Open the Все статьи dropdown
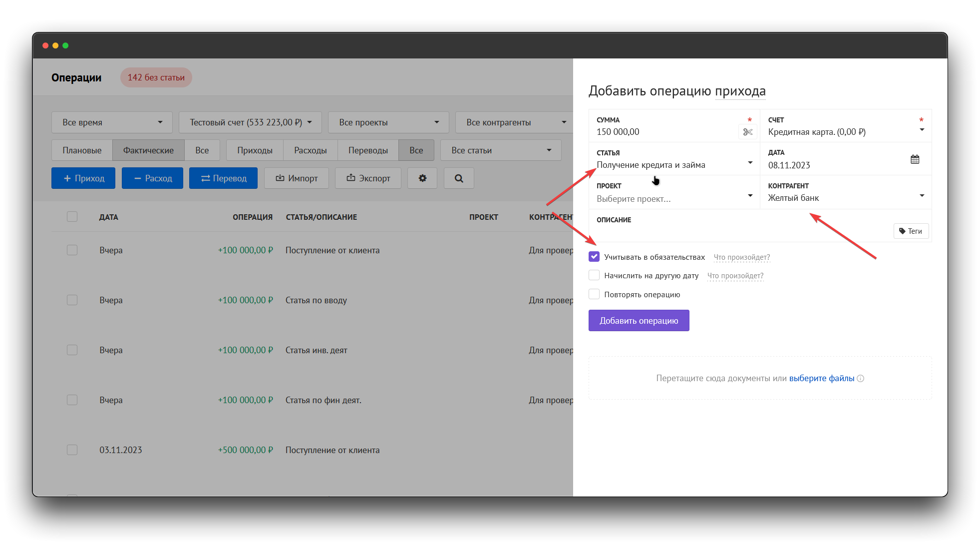Image resolution: width=980 pixels, height=545 pixels. pyautogui.click(x=501, y=150)
